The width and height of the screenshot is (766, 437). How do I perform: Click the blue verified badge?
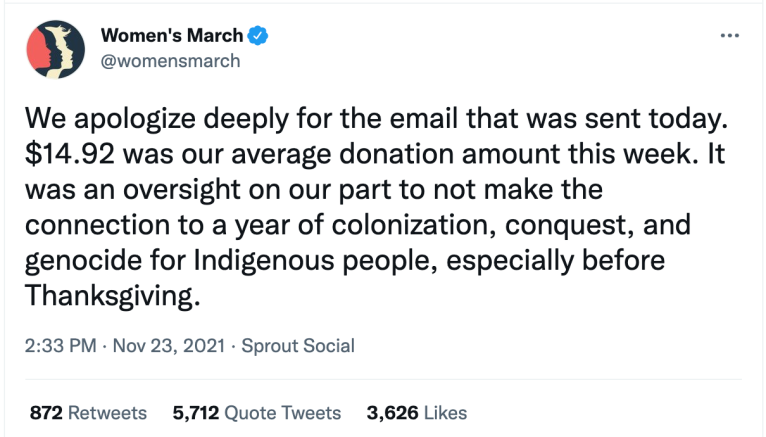[258, 36]
